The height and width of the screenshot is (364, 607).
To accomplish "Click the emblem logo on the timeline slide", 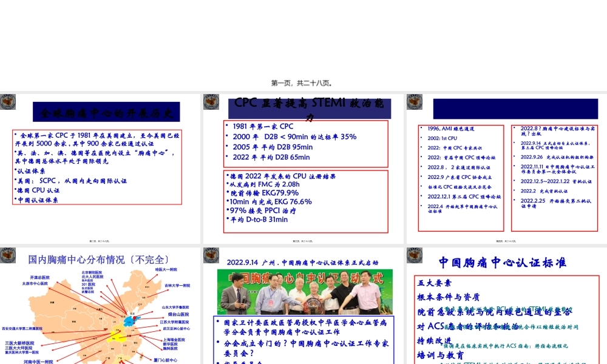I will [415, 103].
